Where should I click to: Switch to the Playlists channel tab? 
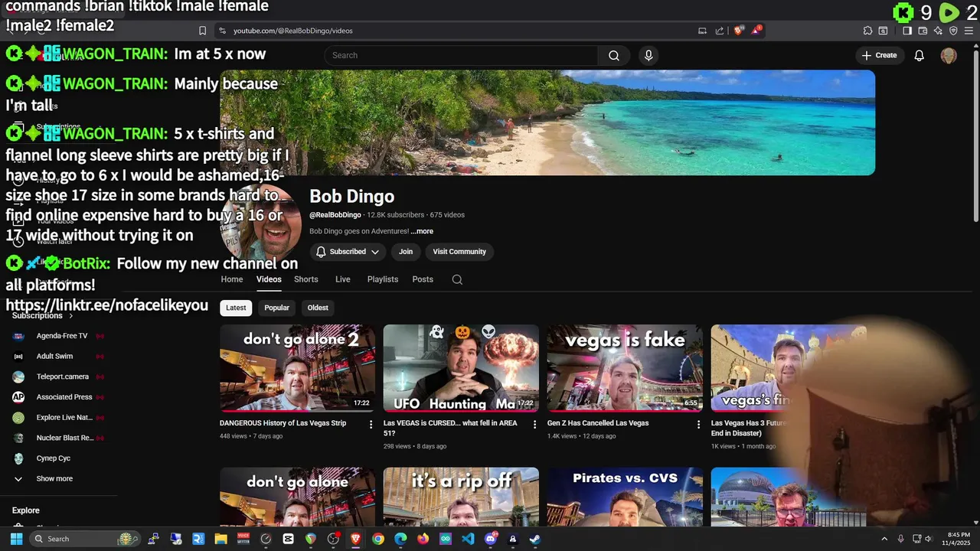[383, 279]
